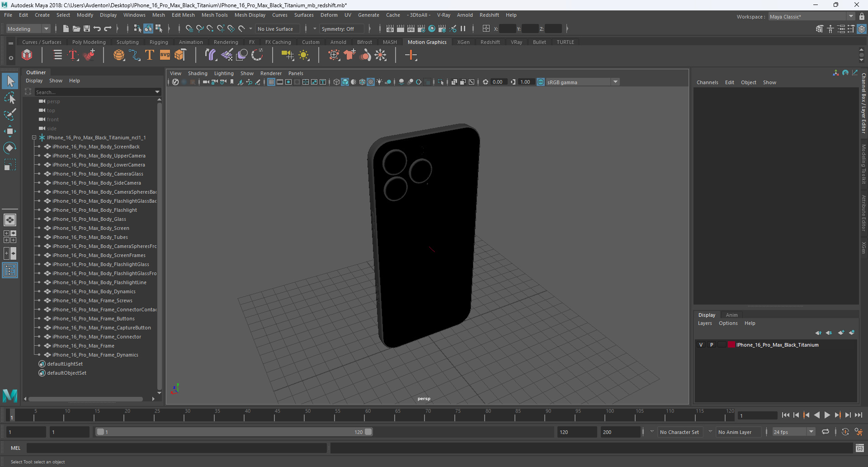
Task: Click the four pane layout icon
Action: tap(10, 237)
